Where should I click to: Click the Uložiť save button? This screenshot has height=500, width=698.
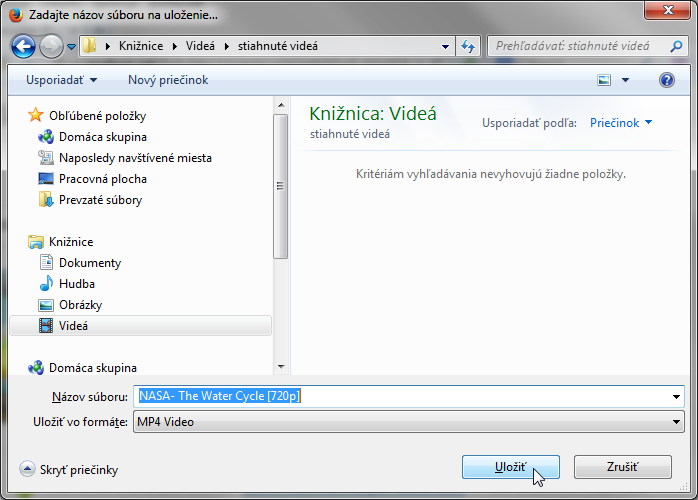pyautogui.click(x=511, y=467)
